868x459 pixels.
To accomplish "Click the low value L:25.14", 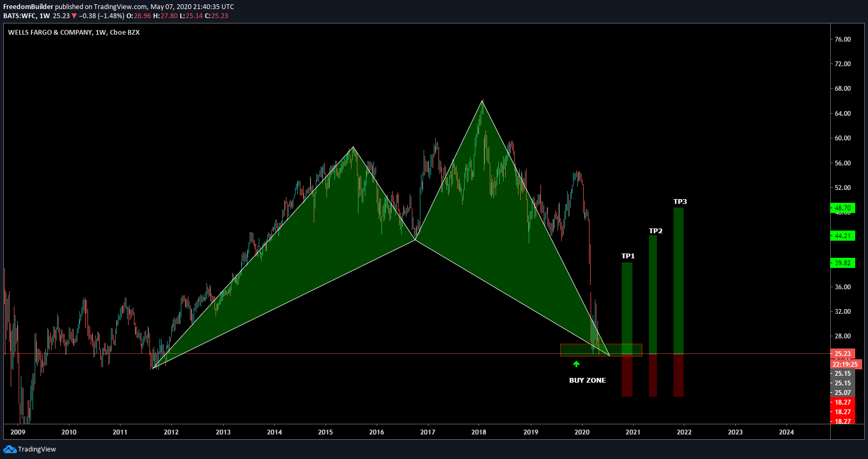I will [191, 16].
